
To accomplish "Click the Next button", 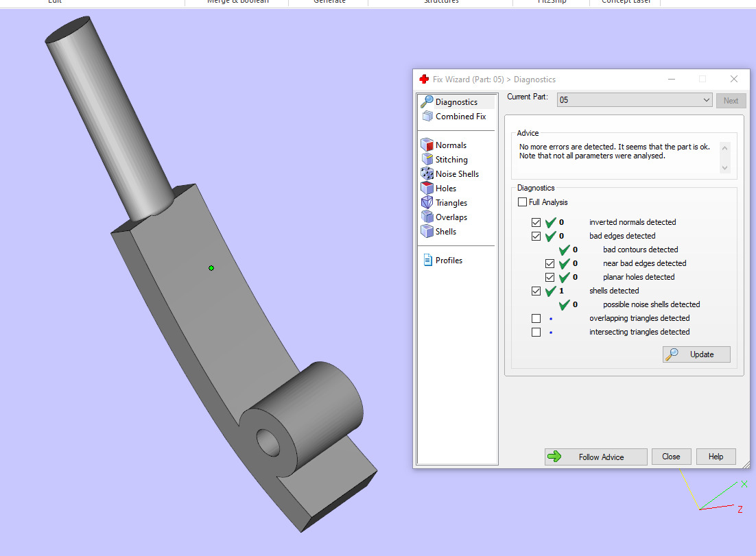I will point(731,101).
